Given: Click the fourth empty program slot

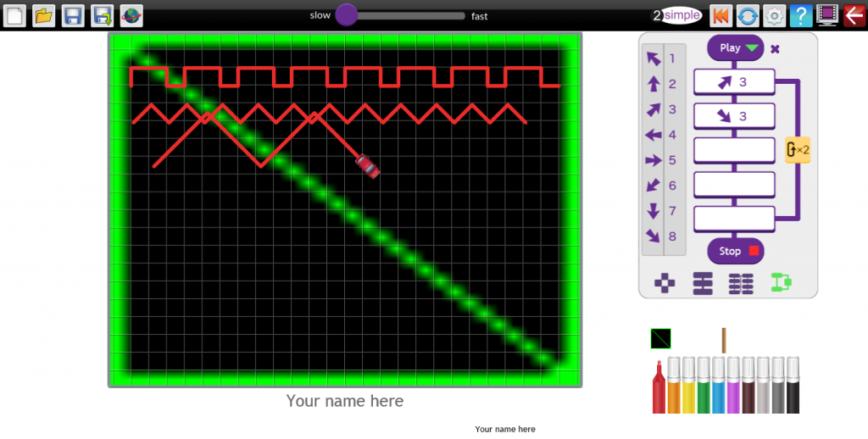Looking at the screenshot, I should coord(734,185).
